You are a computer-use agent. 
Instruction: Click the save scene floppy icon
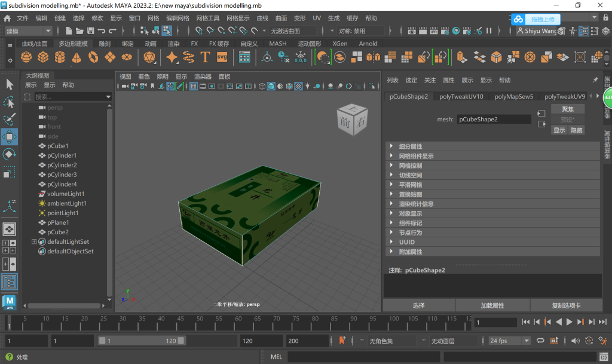pos(91,31)
